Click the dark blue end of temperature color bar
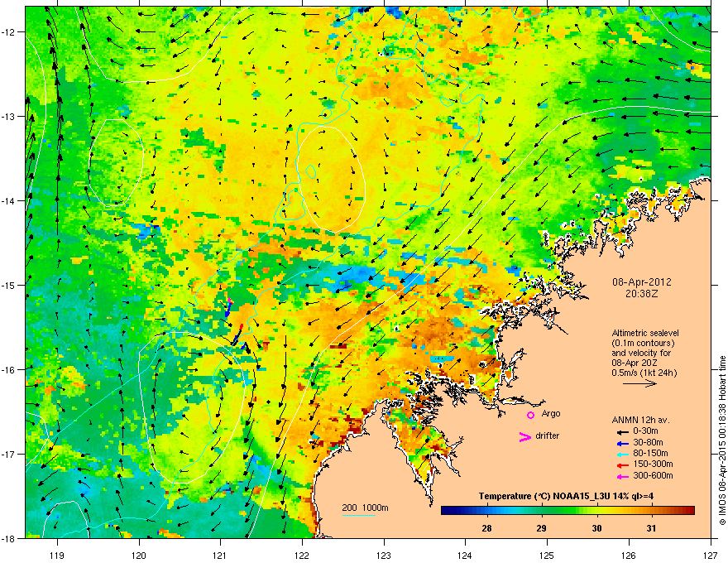This screenshot has height=563, width=728. (x=446, y=510)
